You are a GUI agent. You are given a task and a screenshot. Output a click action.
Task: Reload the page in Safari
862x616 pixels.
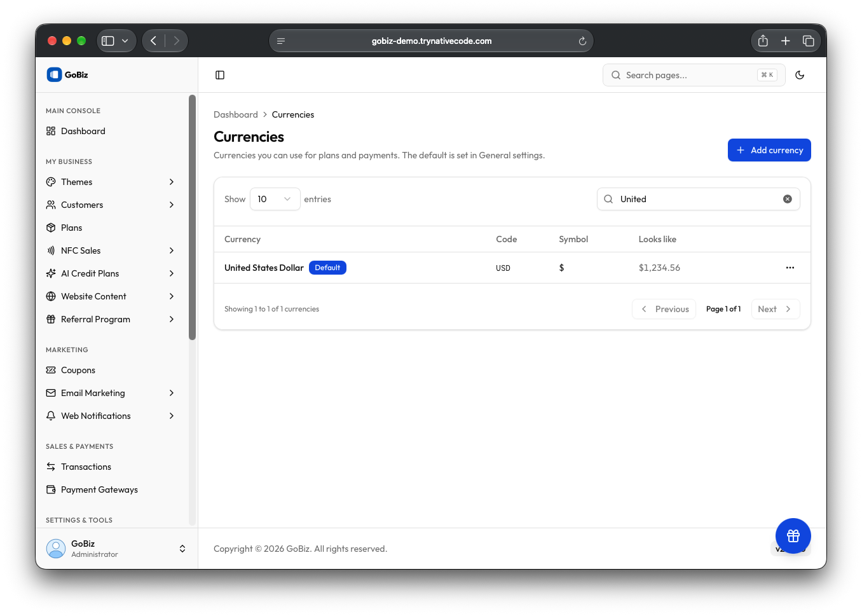pyautogui.click(x=582, y=41)
